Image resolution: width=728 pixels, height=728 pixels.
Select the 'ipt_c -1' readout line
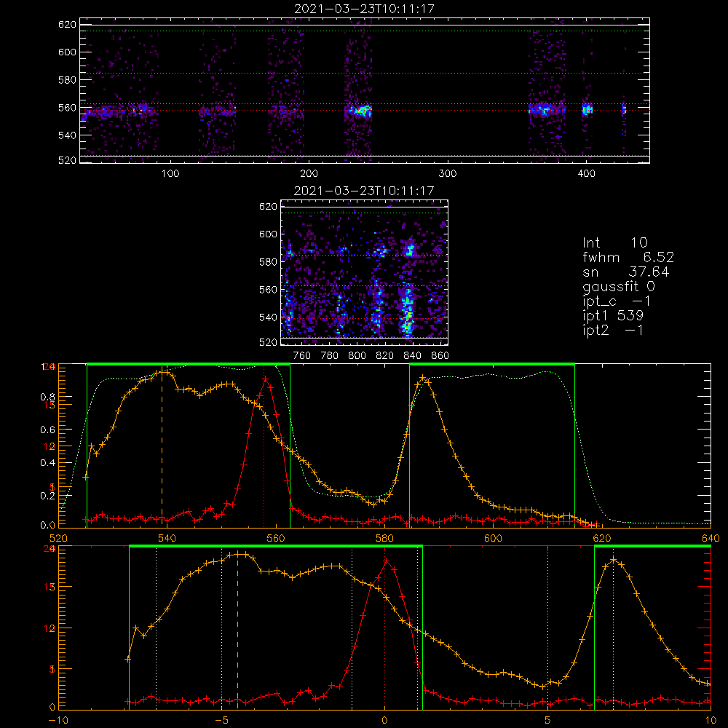[617, 301]
